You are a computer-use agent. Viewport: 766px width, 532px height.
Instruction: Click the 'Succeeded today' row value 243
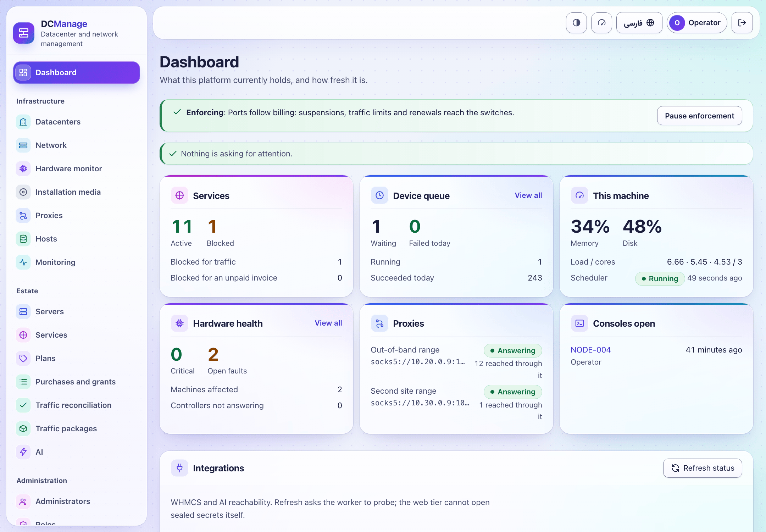(x=535, y=278)
